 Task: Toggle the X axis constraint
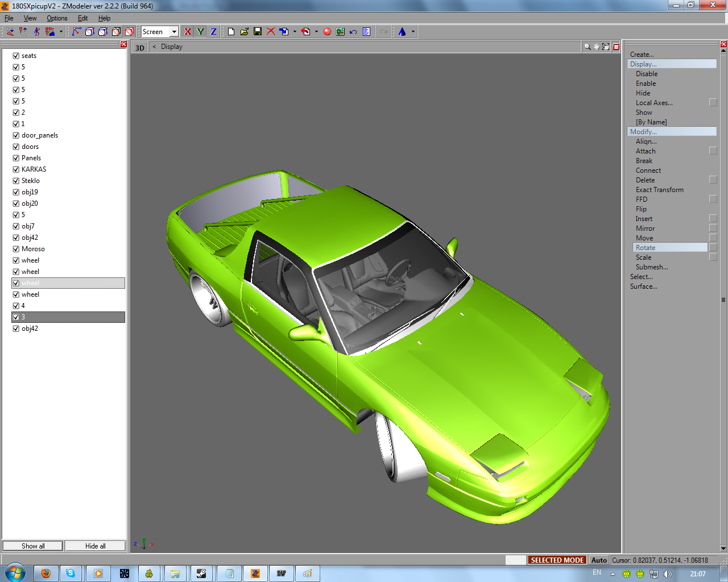pyautogui.click(x=188, y=32)
